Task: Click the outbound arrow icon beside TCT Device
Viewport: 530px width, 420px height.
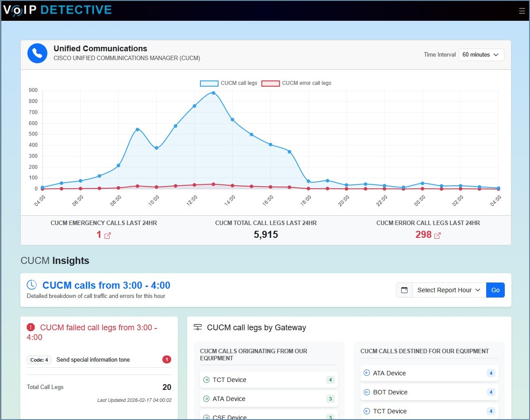Action: tap(206, 379)
